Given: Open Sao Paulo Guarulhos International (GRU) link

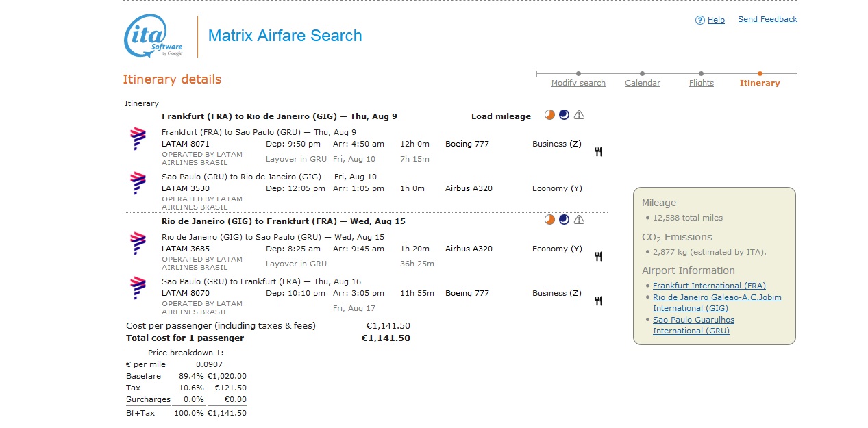Looking at the screenshot, I should point(693,325).
